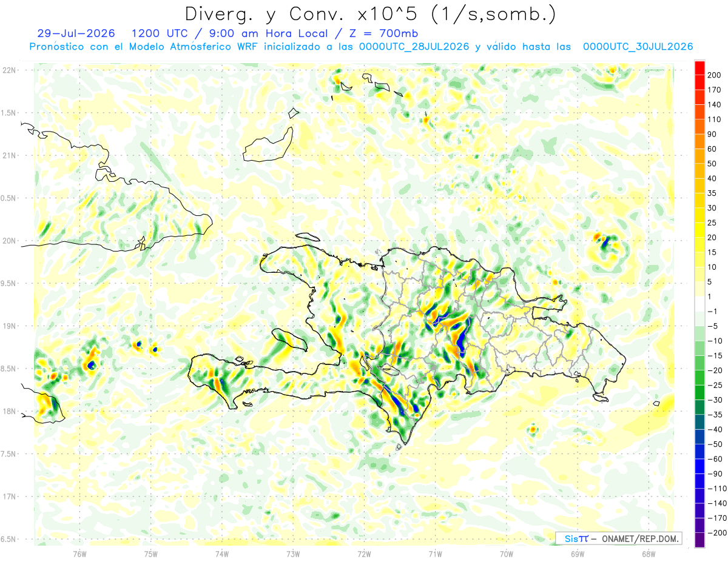Click the '-1' color scale value

click(x=712, y=311)
